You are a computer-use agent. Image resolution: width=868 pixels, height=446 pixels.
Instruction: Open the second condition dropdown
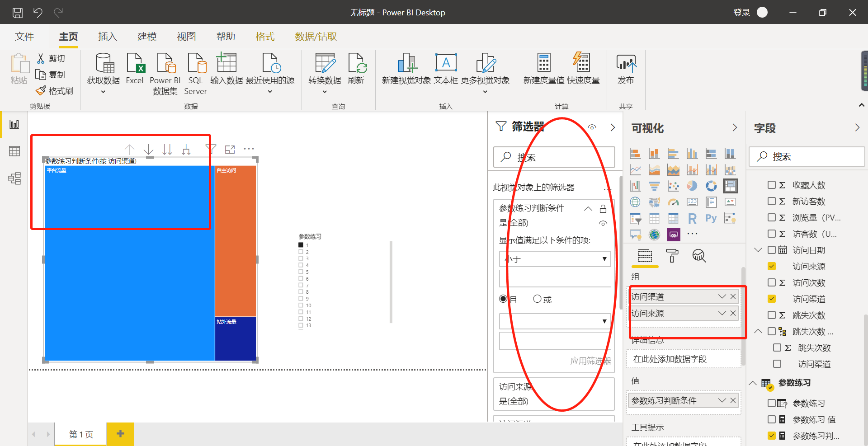point(555,321)
